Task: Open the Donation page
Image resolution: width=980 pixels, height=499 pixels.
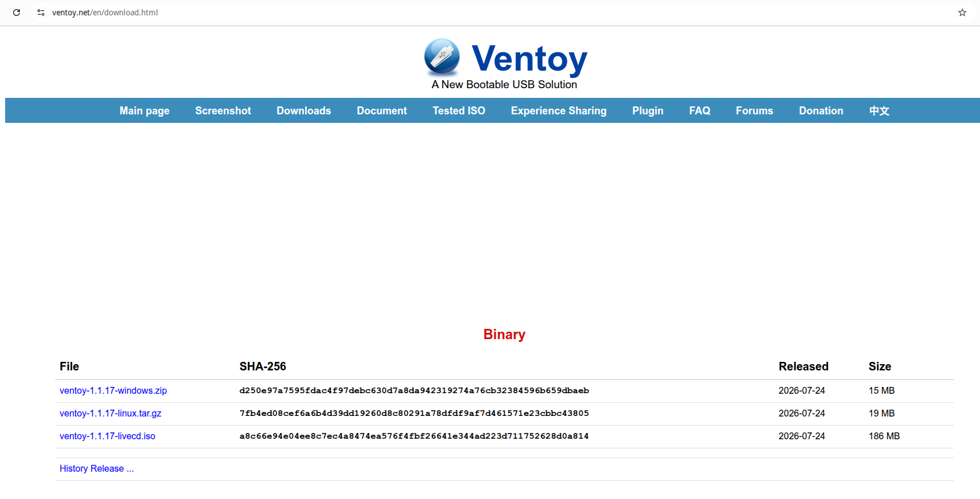Action: click(x=821, y=111)
